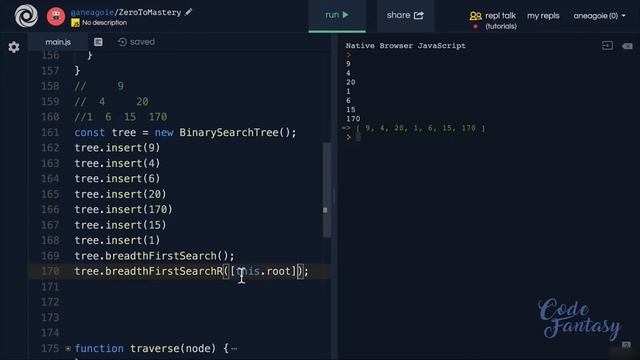The image size is (640, 360).
Task: Click tree.breadthFirstSearch() on line 169
Action: pos(154,256)
